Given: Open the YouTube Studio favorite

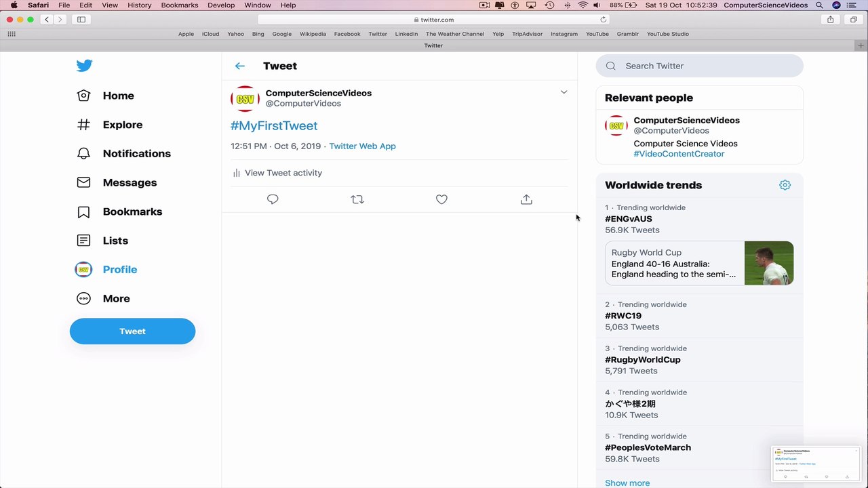Looking at the screenshot, I should 667,34.
